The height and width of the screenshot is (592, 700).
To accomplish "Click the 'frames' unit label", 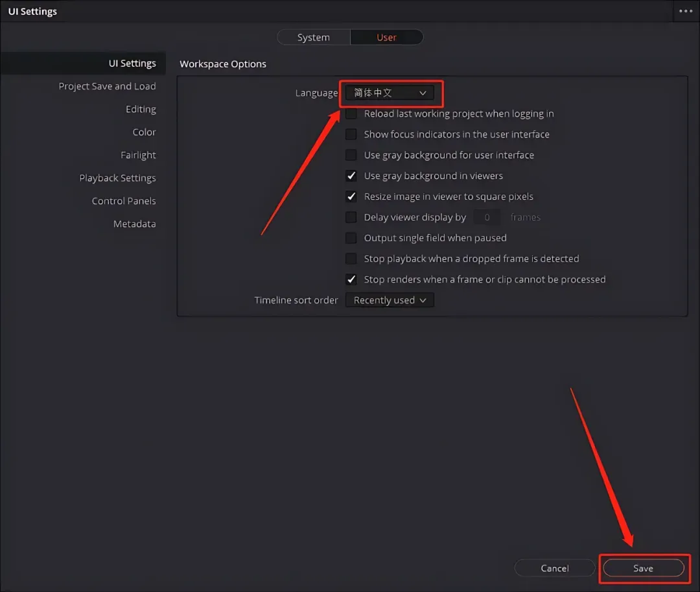I will [526, 217].
